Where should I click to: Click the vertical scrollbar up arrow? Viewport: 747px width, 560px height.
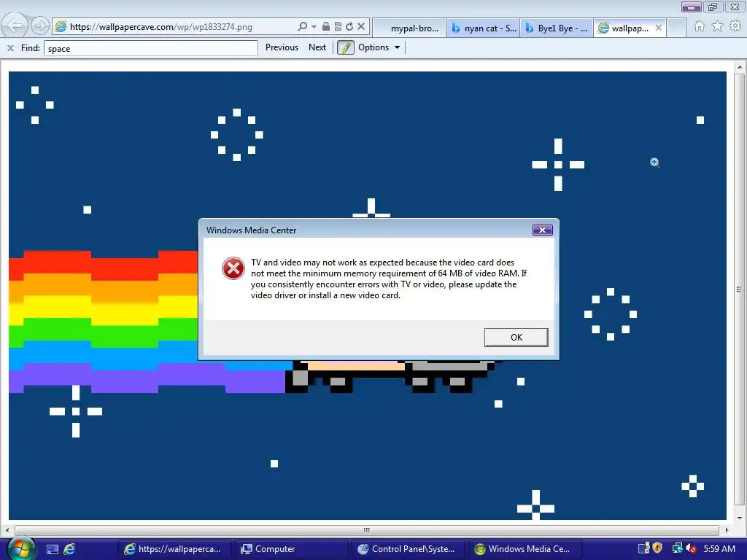740,68
